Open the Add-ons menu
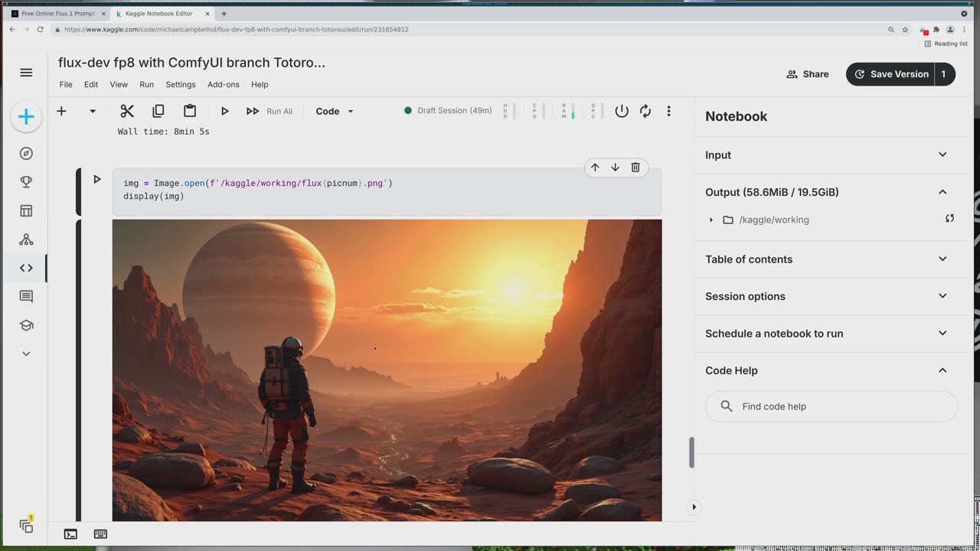This screenshot has height=551, width=980. click(224, 84)
